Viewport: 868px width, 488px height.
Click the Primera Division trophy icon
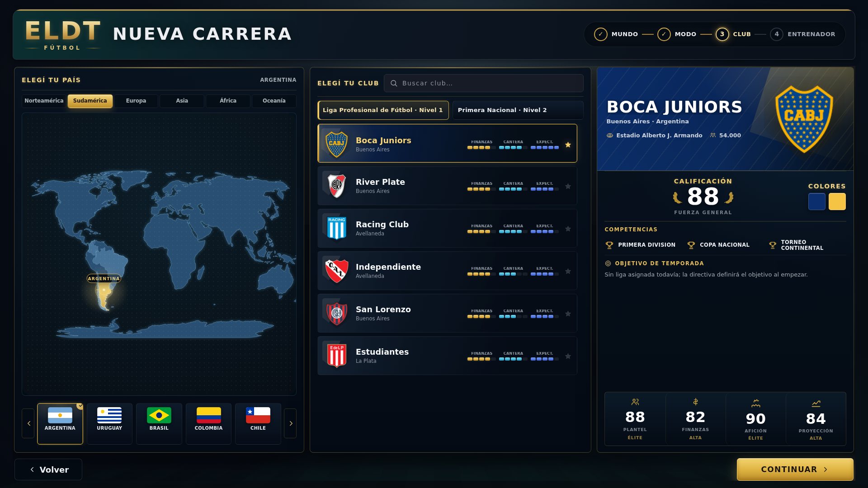(609, 245)
